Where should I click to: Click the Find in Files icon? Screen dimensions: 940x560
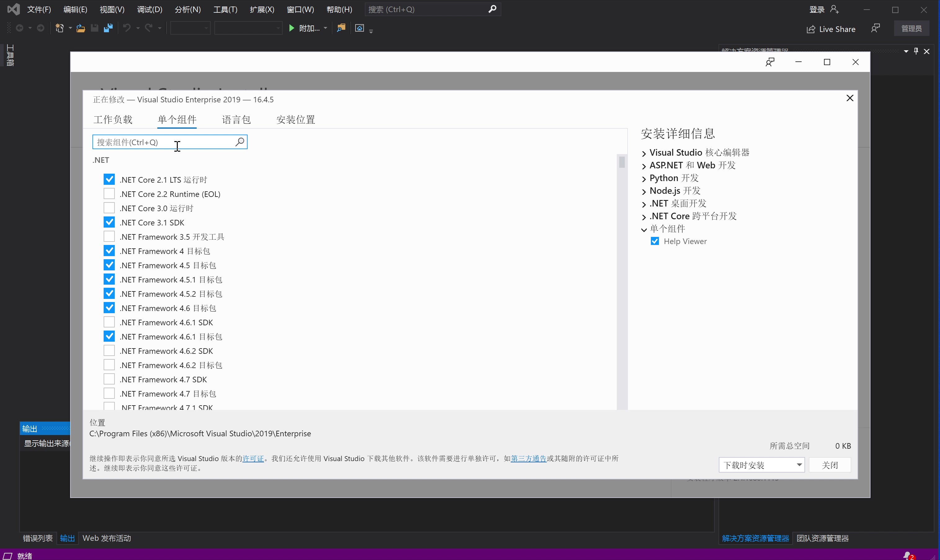click(x=341, y=28)
